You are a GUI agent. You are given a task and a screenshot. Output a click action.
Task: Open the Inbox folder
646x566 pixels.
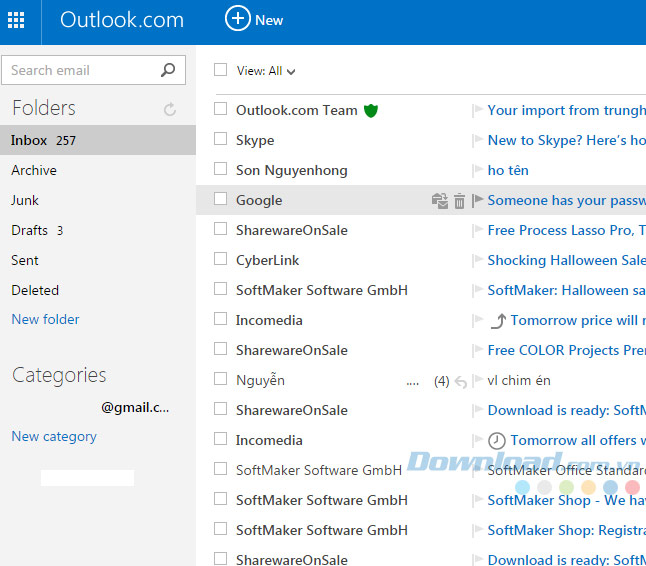click(x=29, y=140)
